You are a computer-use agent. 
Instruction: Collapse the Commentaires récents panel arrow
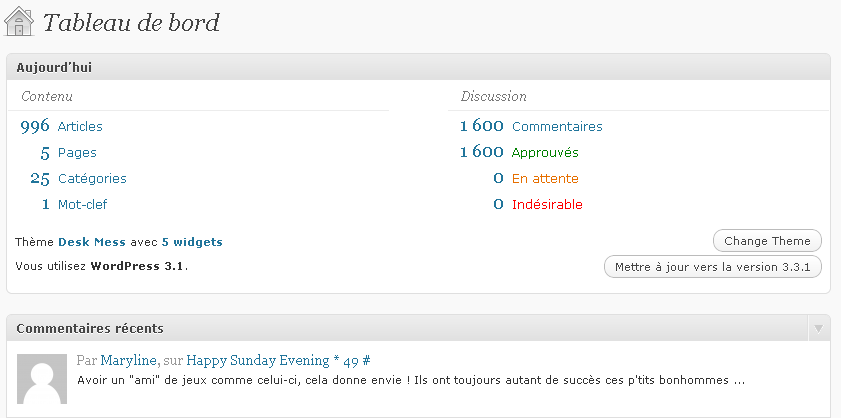818,328
